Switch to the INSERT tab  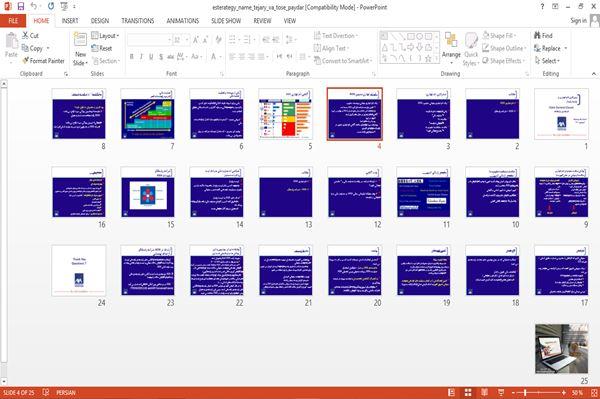point(70,21)
